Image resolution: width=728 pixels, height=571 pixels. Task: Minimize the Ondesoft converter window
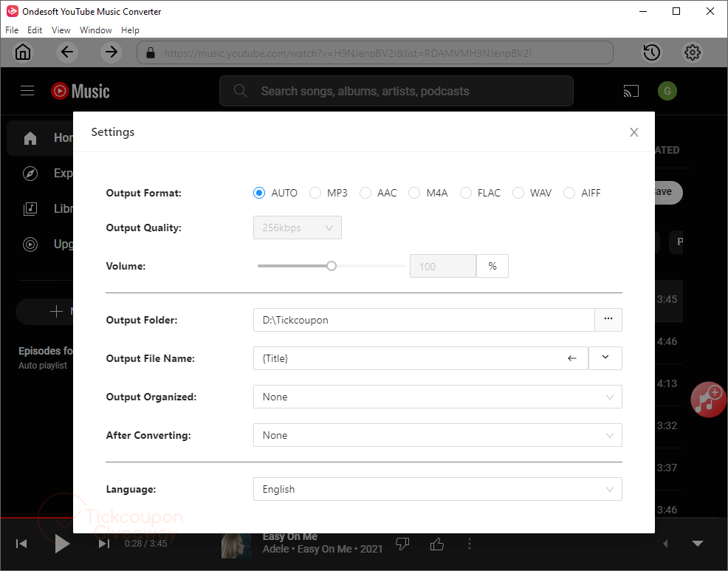[643, 11]
